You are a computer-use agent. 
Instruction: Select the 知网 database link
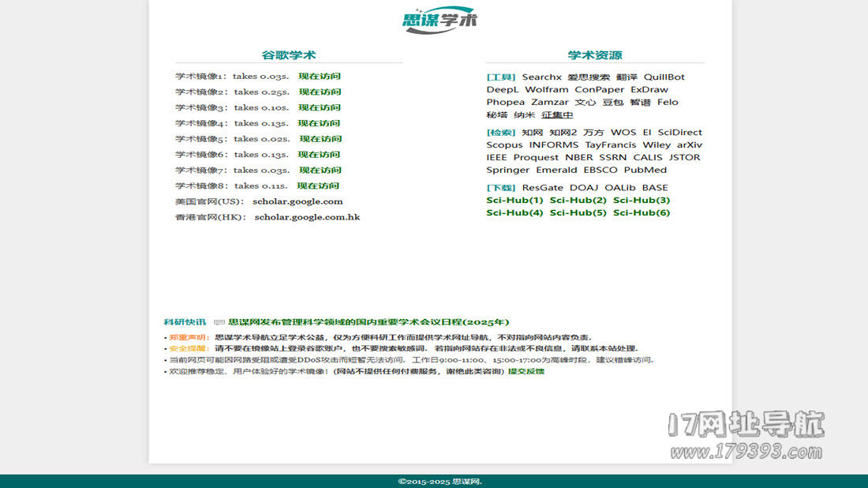[x=532, y=133]
